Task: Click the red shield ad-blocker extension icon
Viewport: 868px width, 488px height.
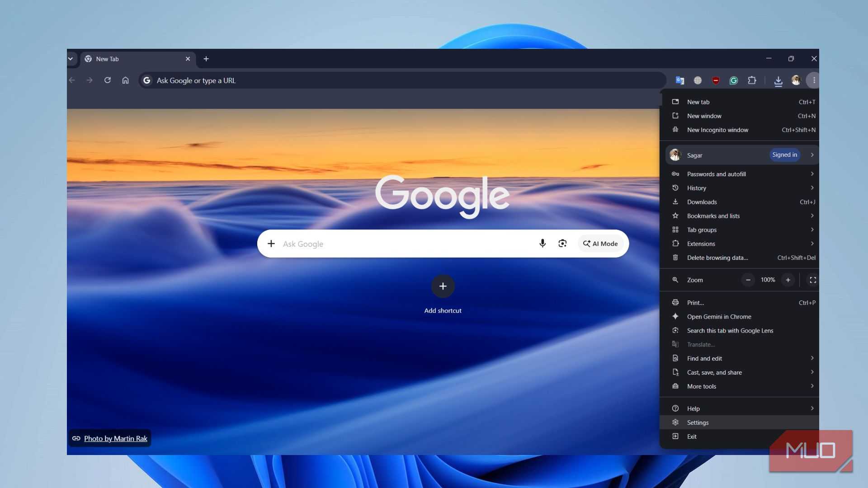Action: point(716,80)
